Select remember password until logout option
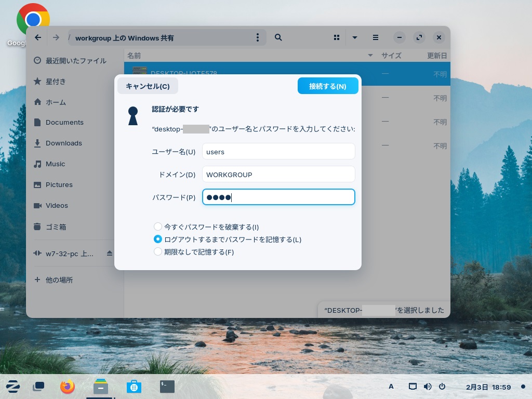Viewport: 532px width, 399px height. [x=158, y=240]
